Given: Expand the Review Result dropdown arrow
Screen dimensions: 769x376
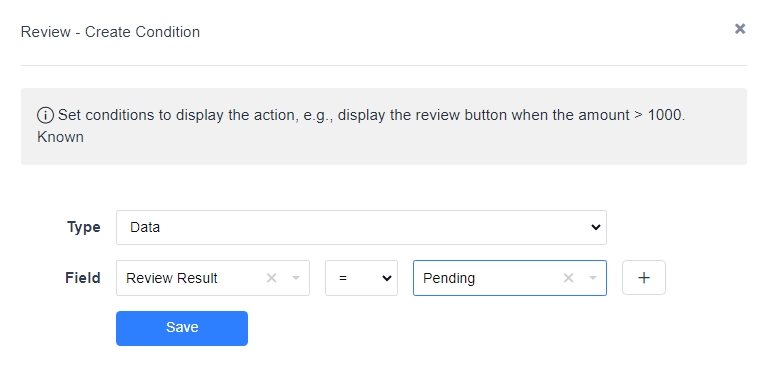Looking at the screenshot, I should click(x=296, y=278).
